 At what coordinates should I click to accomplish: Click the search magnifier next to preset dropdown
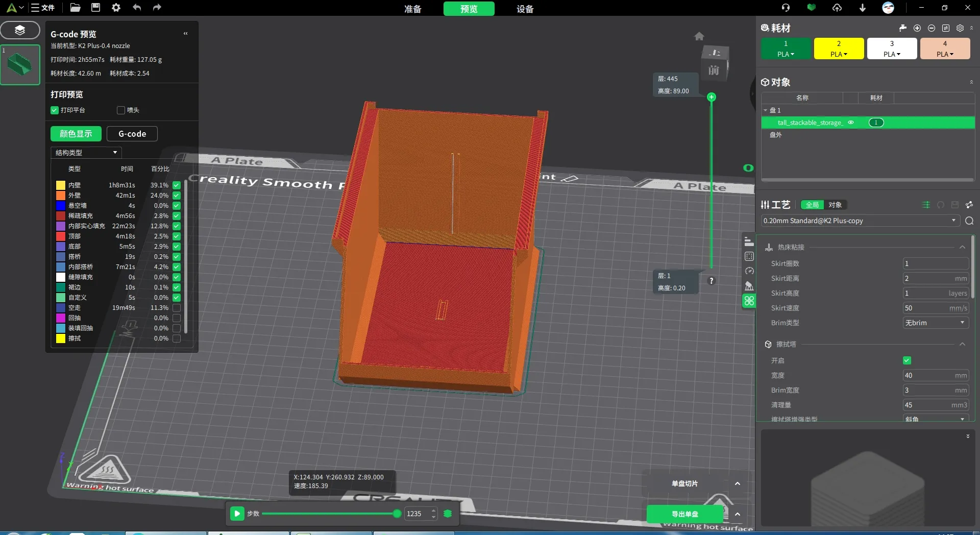point(969,221)
